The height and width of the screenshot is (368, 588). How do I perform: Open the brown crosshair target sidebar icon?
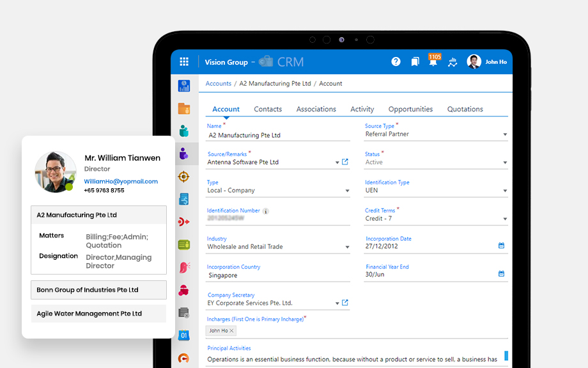pyautogui.click(x=184, y=177)
